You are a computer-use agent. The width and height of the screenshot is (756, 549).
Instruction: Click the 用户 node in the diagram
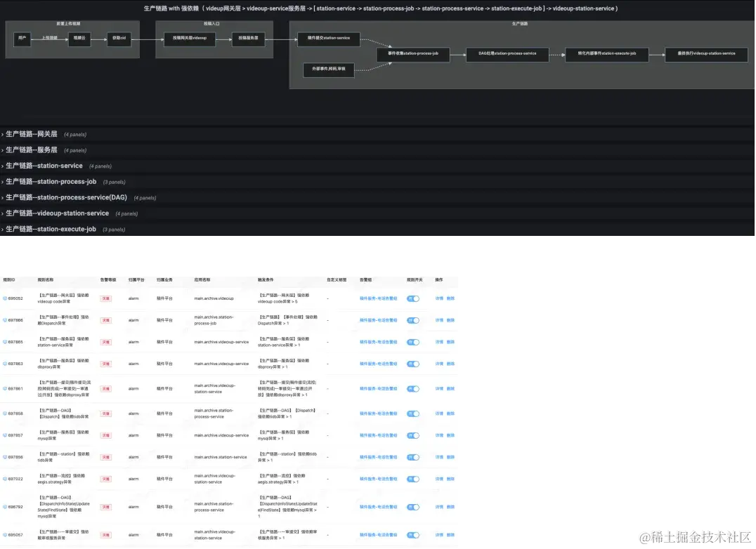coord(22,39)
